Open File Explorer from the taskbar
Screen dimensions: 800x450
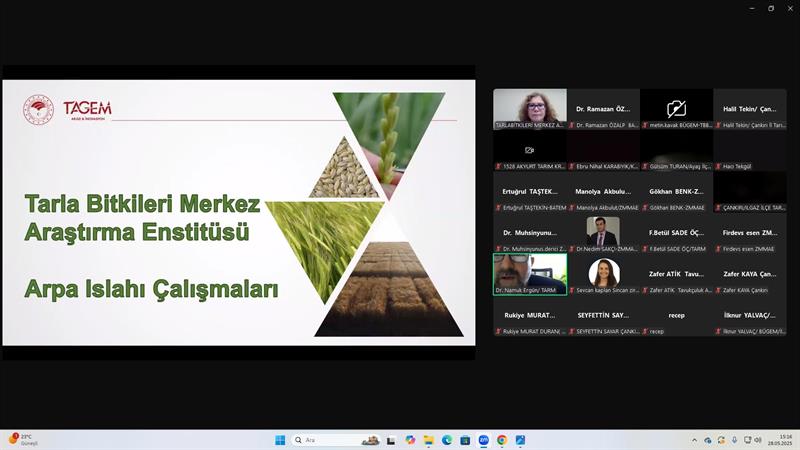[429, 440]
